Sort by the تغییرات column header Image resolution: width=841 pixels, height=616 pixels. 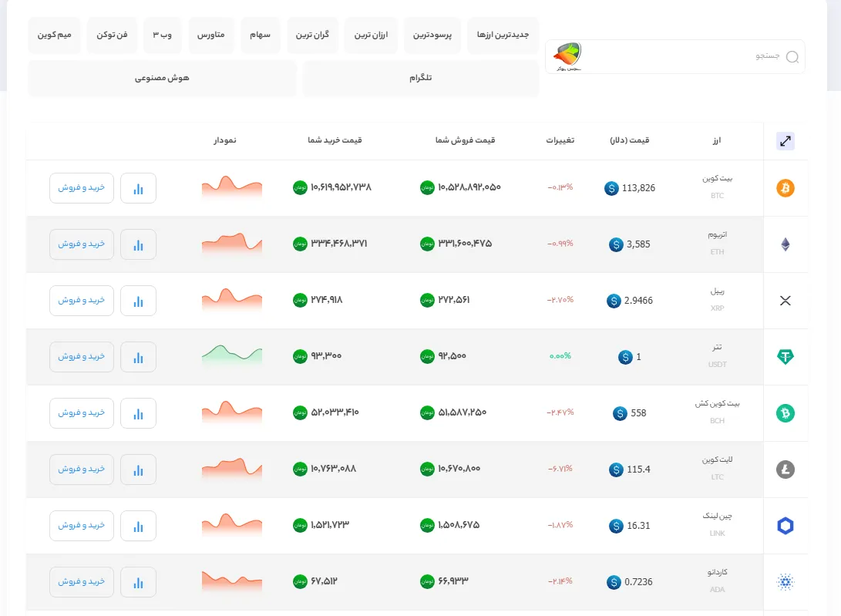click(560, 140)
